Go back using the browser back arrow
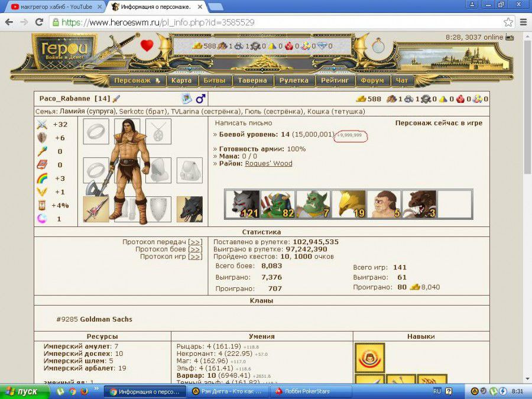The width and height of the screenshot is (532, 399). [9, 22]
